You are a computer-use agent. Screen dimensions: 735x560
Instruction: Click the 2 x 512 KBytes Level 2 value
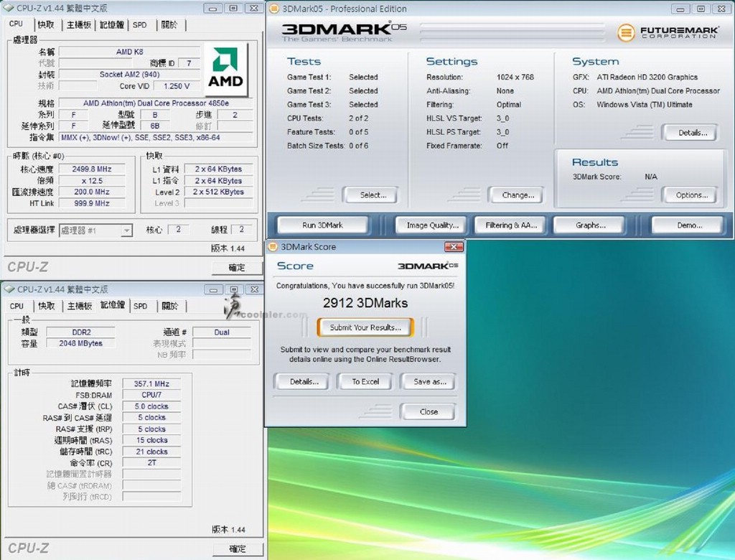(218, 192)
